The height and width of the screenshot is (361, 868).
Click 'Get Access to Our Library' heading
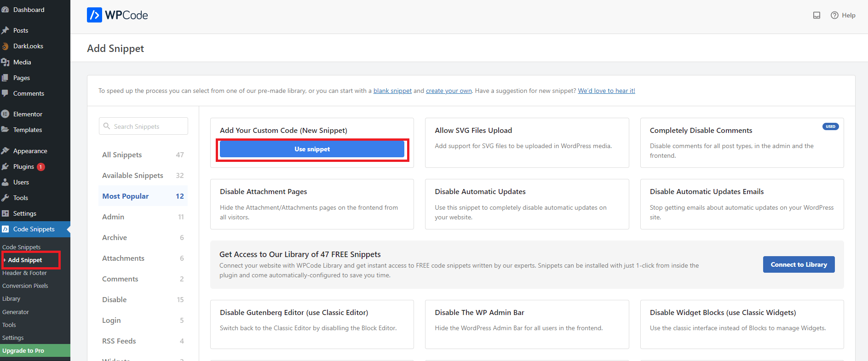pos(300,254)
